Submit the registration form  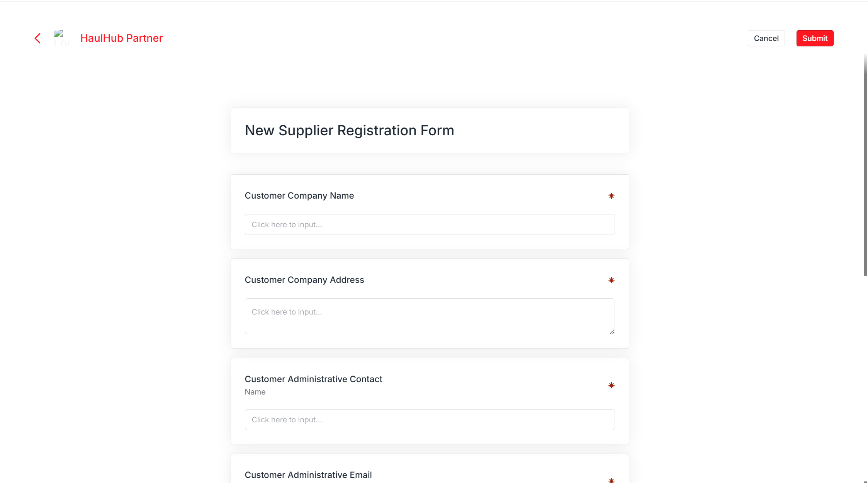pyautogui.click(x=814, y=38)
